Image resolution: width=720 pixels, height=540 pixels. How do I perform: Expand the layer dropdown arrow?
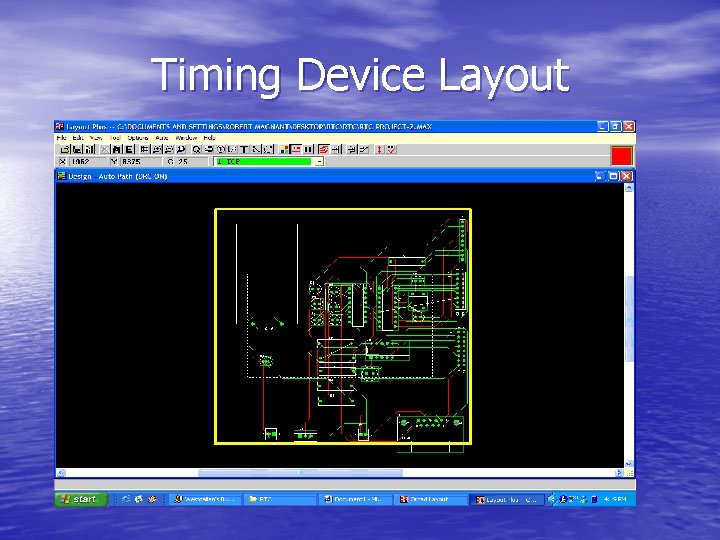319,162
